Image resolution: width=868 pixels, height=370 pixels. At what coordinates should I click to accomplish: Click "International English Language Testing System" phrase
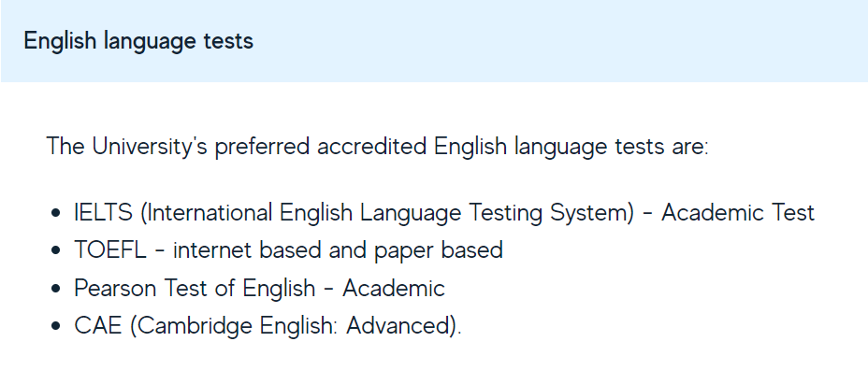tap(387, 213)
